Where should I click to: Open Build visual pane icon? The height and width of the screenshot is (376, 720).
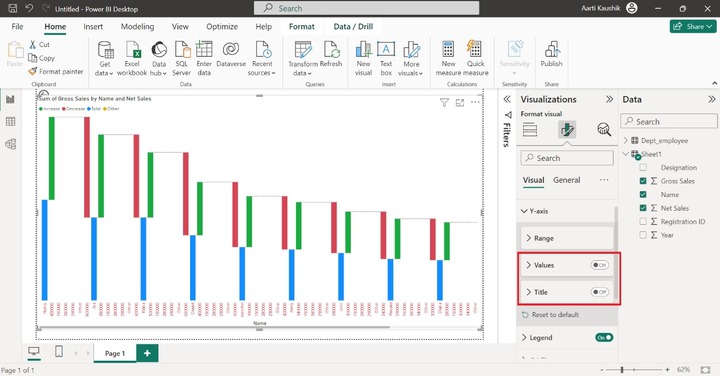530,130
